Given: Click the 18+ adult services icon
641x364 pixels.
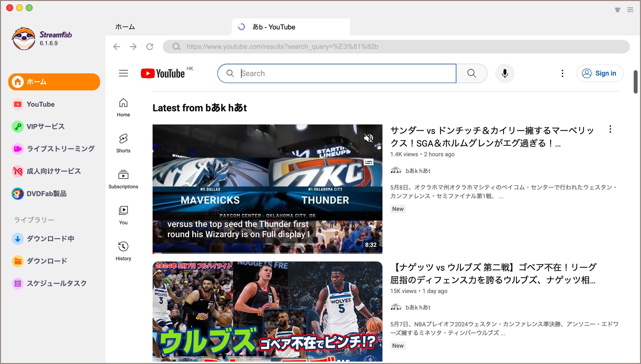Looking at the screenshot, I should [x=18, y=171].
